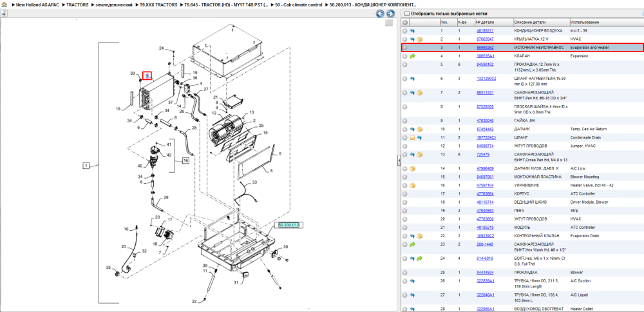Open blue arrow for ТРУБКА 322840A1
This screenshot has height=312, width=644.
point(412,295)
